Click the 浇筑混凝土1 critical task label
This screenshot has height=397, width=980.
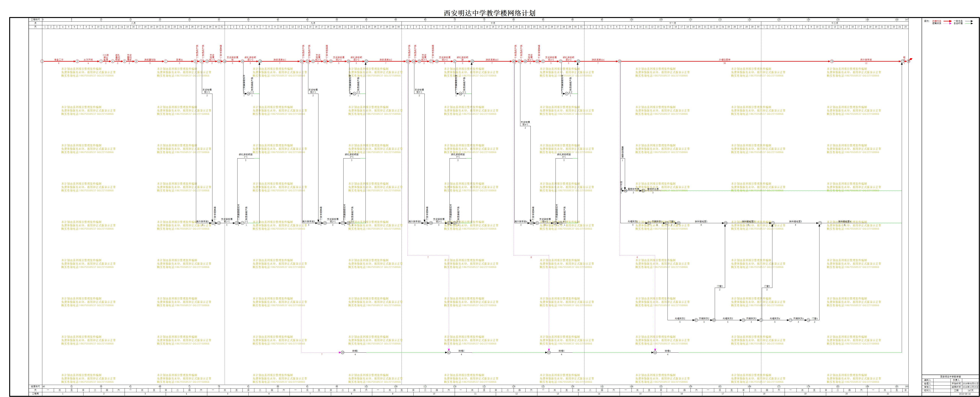[280, 60]
